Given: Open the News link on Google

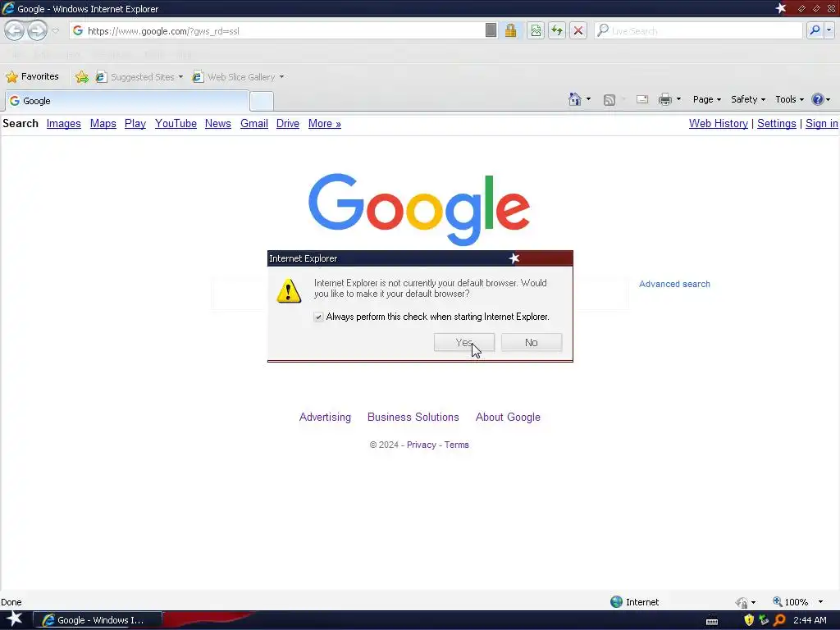Looking at the screenshot, I should click(x=218, y=124).
